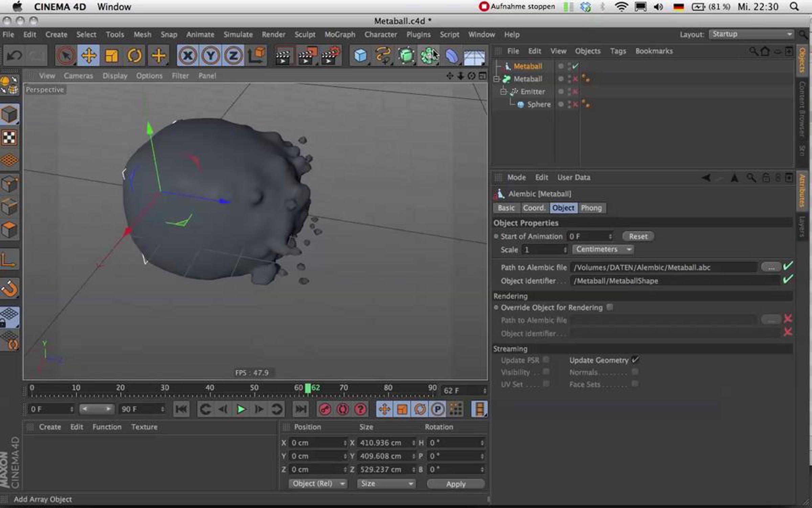The image size is (812, 508).
Task: Click the preview range slider bar
Action: (x=96, y=409)
